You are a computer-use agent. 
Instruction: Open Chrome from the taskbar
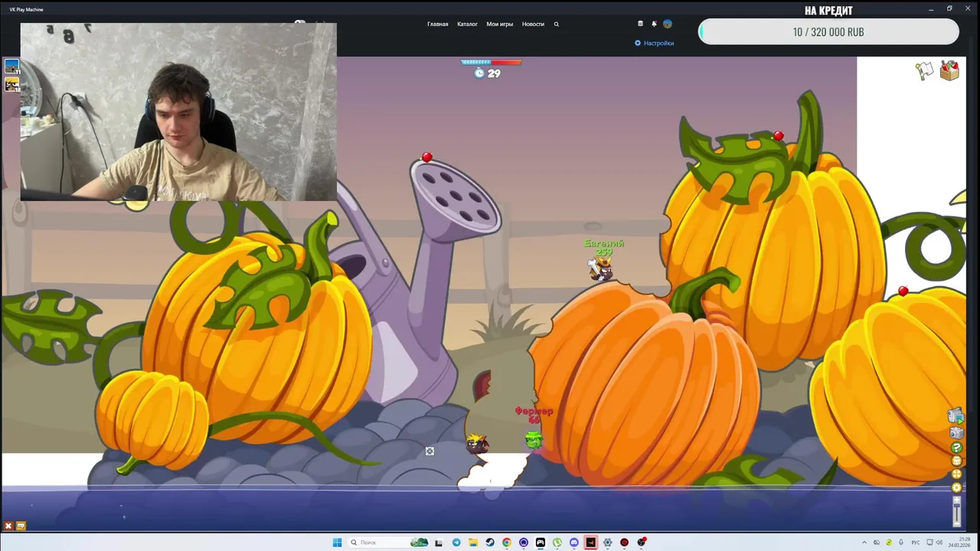(507, 543)
